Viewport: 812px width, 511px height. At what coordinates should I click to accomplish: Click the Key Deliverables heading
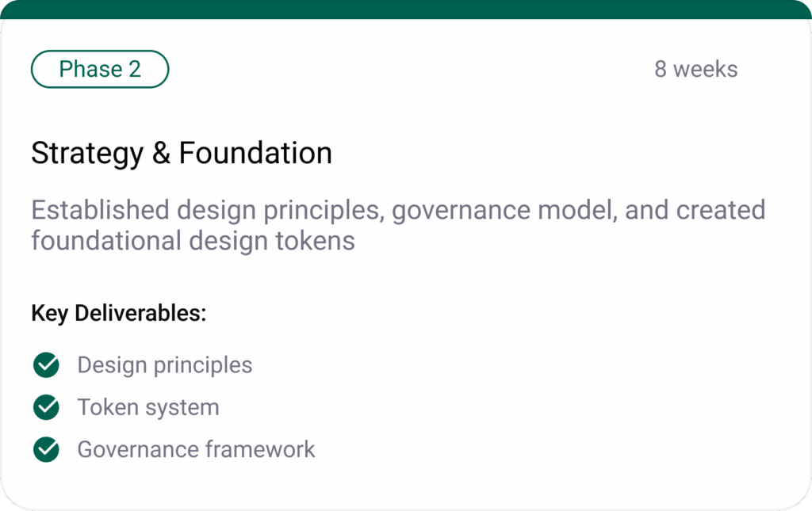tap(119, 313)
